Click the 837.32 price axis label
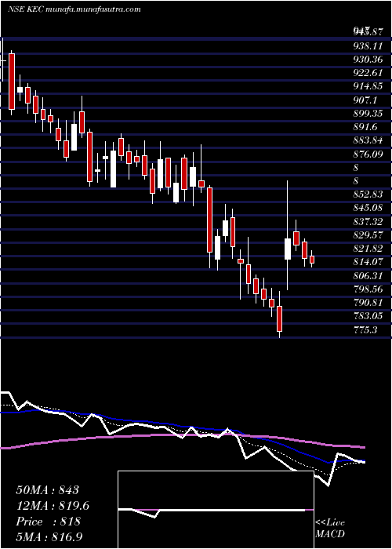 click(x=368, y=221)
